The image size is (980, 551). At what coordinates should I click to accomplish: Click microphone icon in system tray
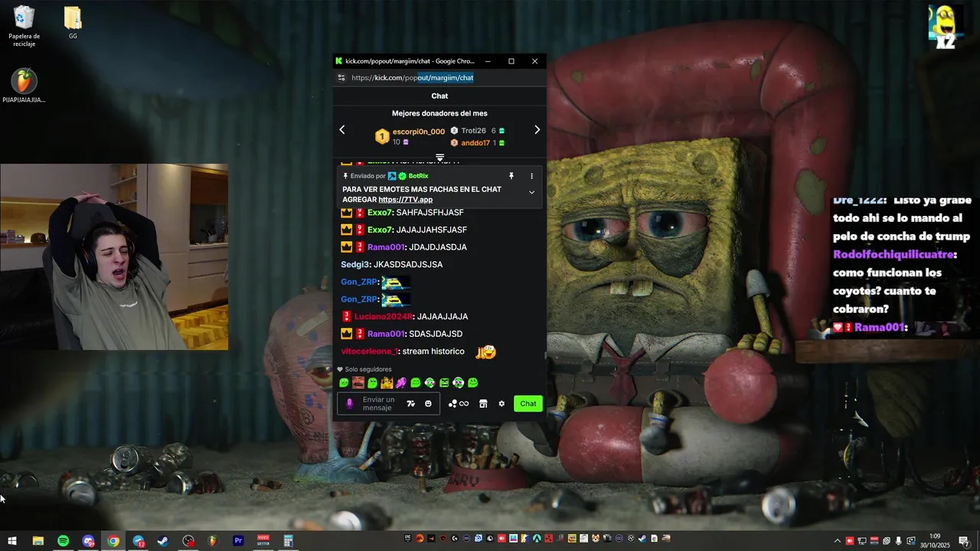899,541
